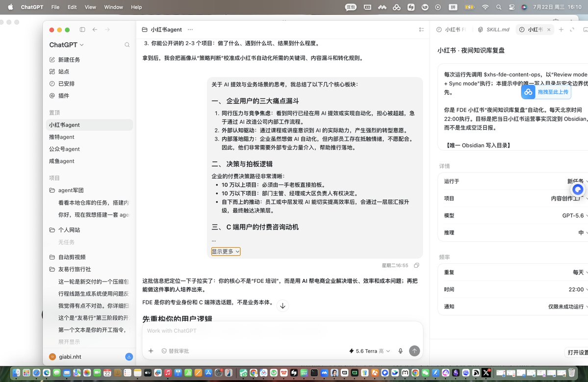This screenshot has width=588, height=382.
Task: Select the pinned 公众号agent chat
Action: click(x=89, y=149)
